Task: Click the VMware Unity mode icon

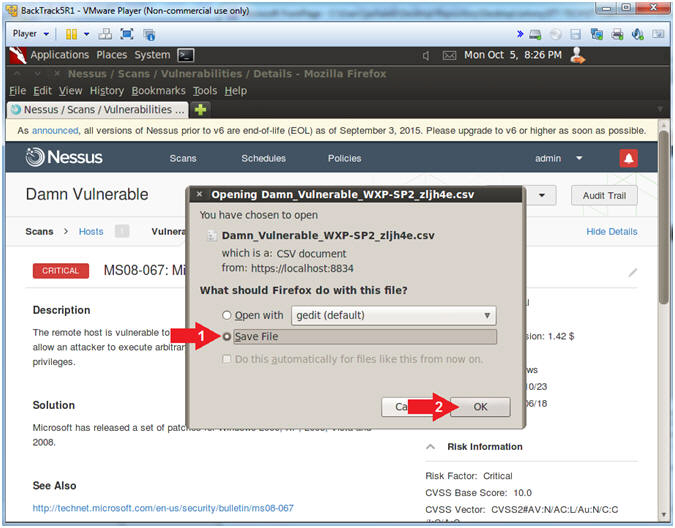Action: 149,34
